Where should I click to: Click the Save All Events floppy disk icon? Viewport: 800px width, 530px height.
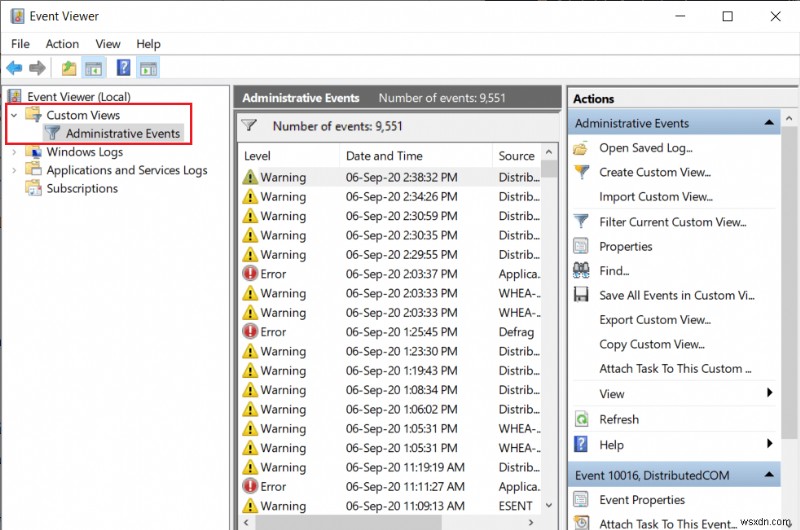point(581,295)
